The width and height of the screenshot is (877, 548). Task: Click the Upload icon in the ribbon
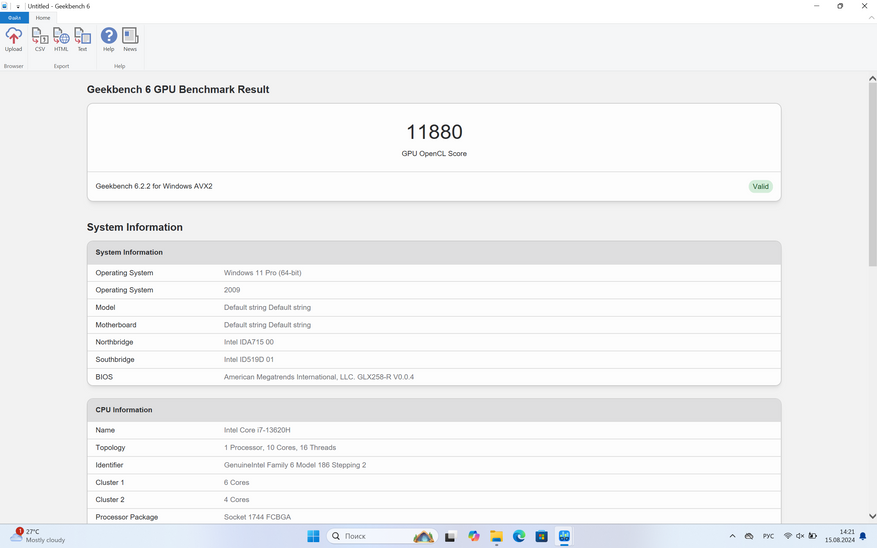click(x=14, y=39)
